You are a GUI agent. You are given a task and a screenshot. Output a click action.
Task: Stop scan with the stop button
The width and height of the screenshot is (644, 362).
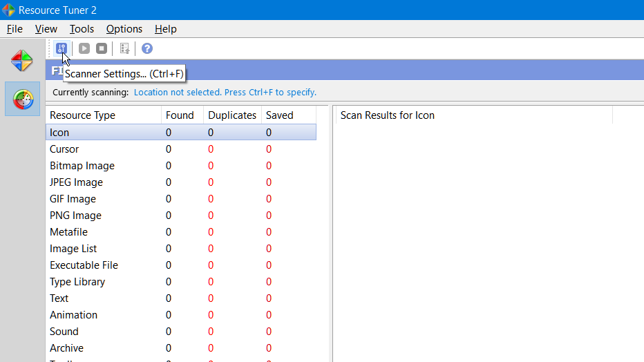102,48
